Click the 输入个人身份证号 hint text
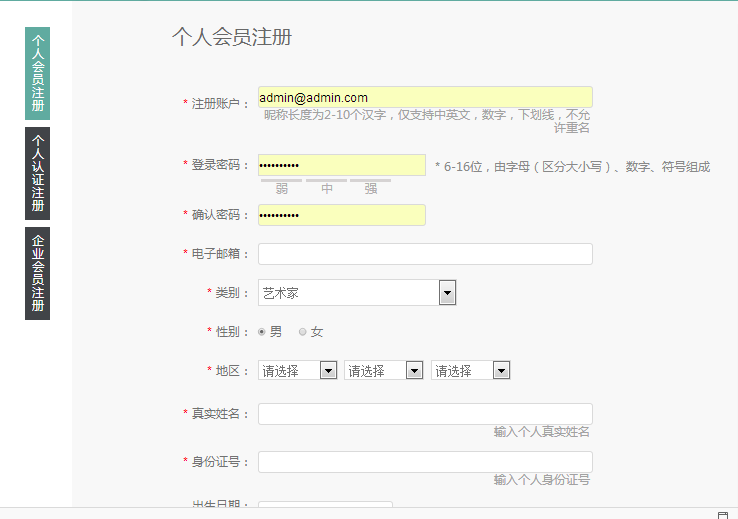This screenshot has height=519, width=738. [x=541, y=479]
